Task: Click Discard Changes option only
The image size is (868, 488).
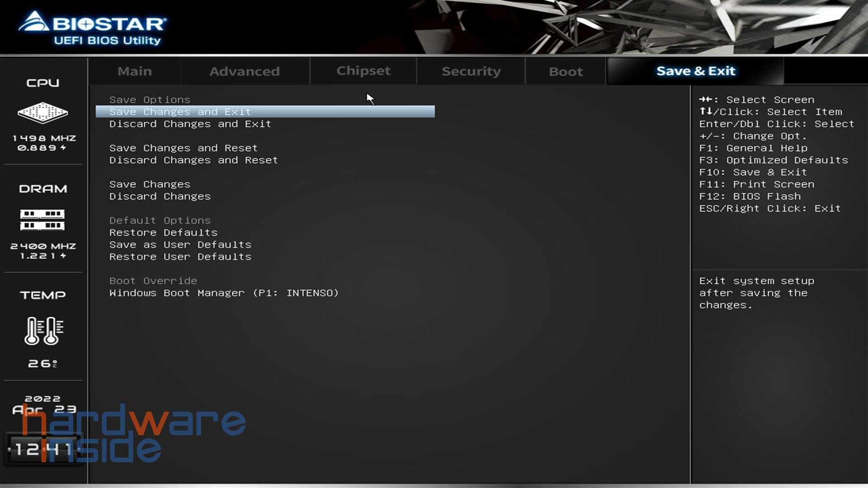Action: click(159, 196)
